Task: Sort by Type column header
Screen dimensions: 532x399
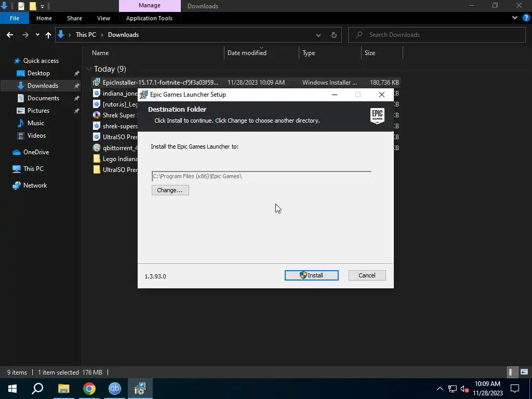Action: (x=309, y=53)
